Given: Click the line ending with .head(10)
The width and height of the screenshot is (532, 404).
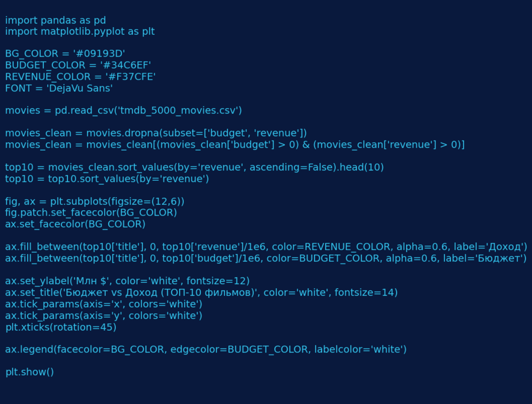Looking at the screenshot, I should pyautogui.click(x=194, y=168).
